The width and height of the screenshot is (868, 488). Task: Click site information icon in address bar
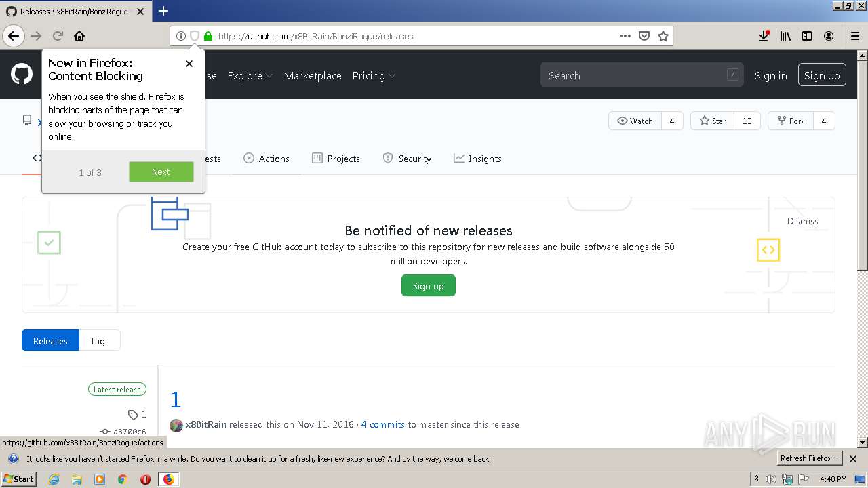[x=180, y=36]
